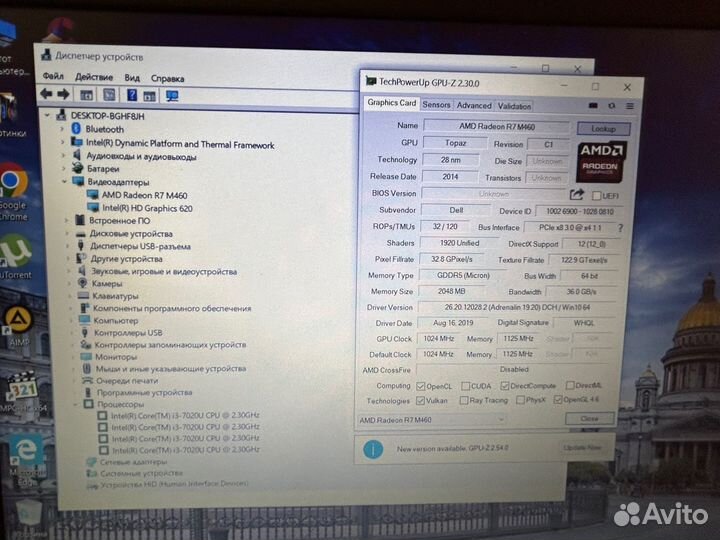The image size is (720, 540).
Task: Expand the Контроллеры USB category
Action: pyautogui.click(x=72, y=332)
